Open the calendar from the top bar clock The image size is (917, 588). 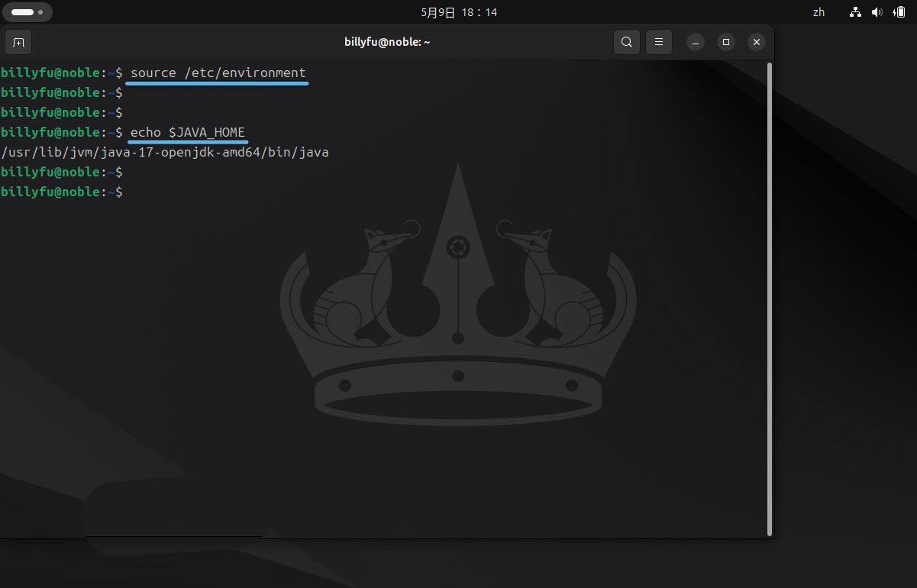(x=458, y=12)
